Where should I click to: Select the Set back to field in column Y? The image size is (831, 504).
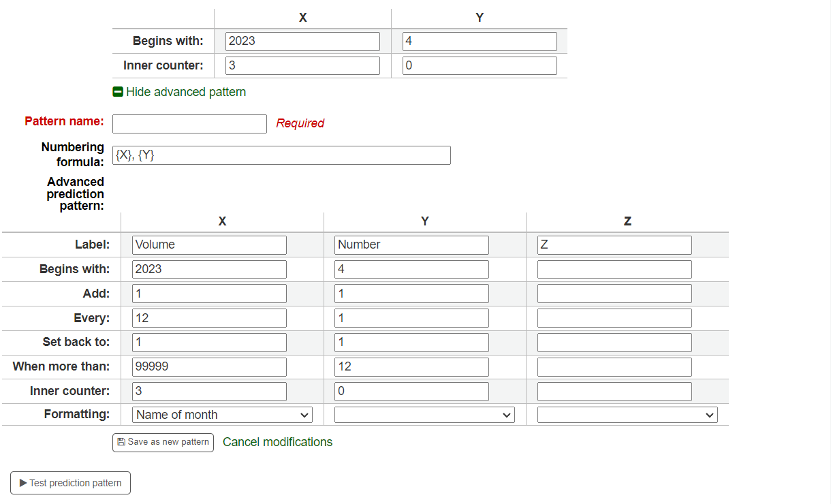point(411,342)
